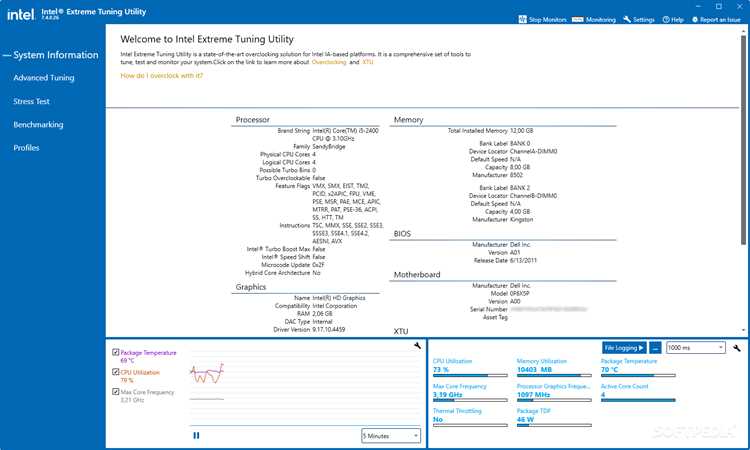
Task: Open the Stress Test section
Action: click(32, 101)
